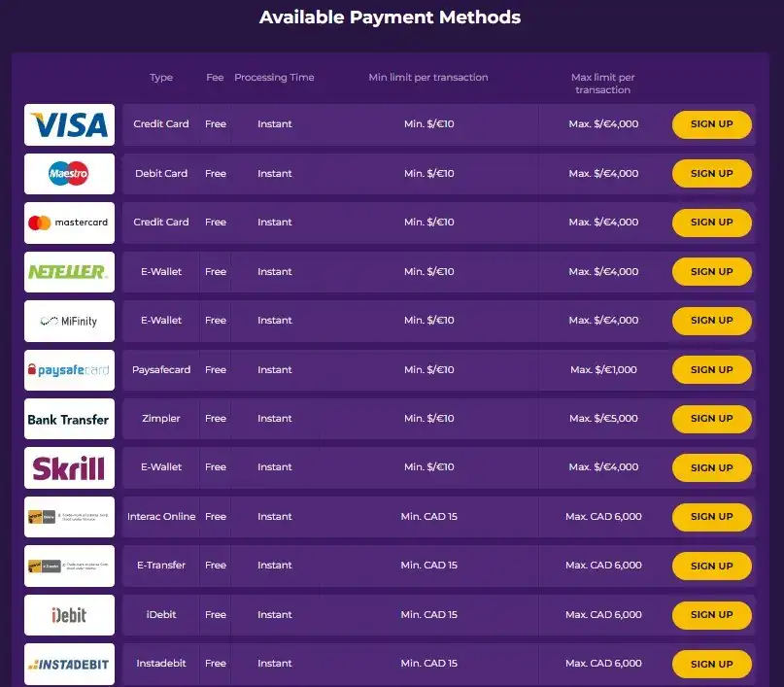
Task: Open the Neteller logo
Action: click(x=69, y=272)
